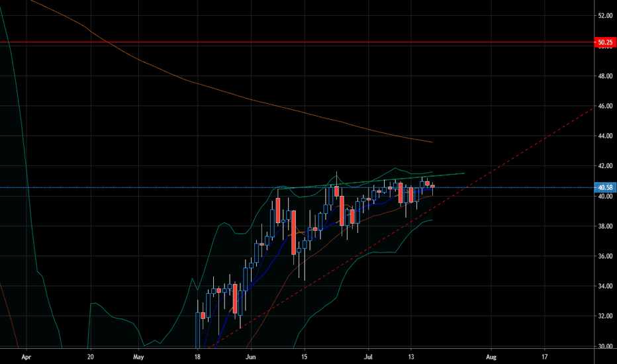This screenshot has height=364, width=617.
Task: Click the red 50.25 price label
Action: click(x=605, y=42)
